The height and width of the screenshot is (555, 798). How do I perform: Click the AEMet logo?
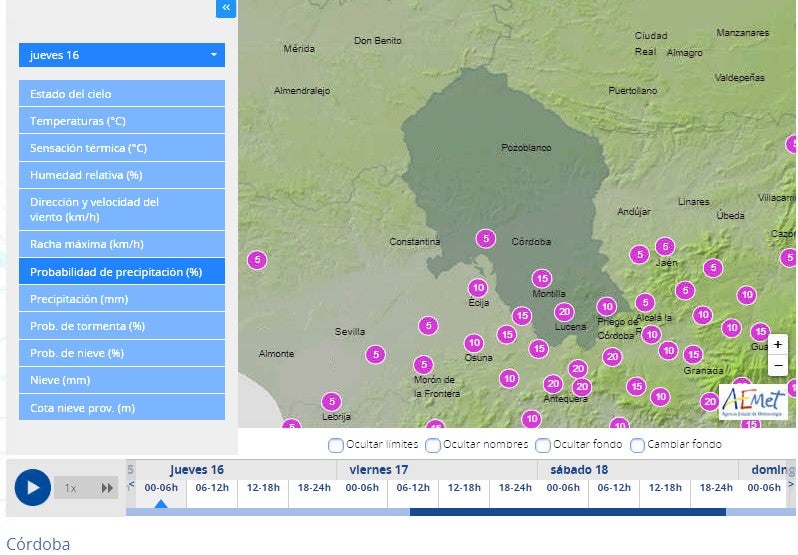click(753, 402)
